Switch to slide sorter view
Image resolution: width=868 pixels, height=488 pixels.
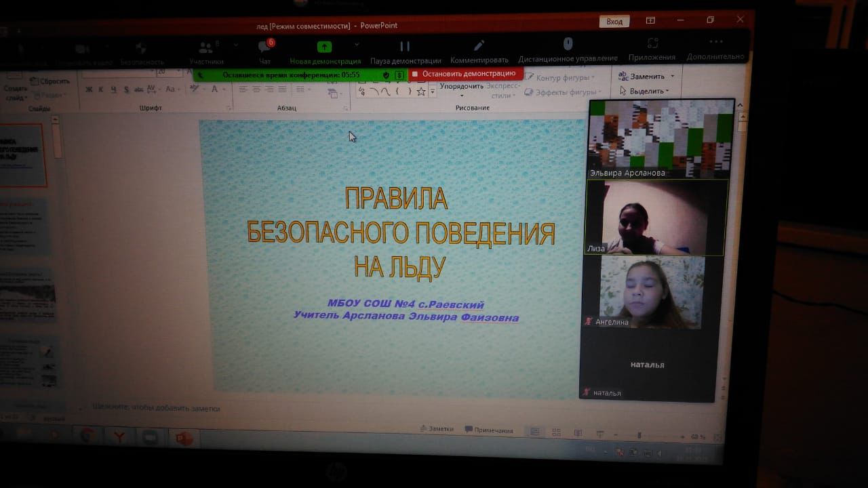[x=556, y=432]
